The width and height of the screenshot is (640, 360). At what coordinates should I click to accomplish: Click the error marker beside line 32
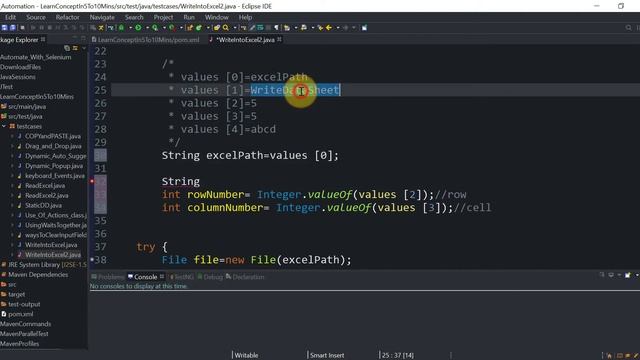[92, 181]
